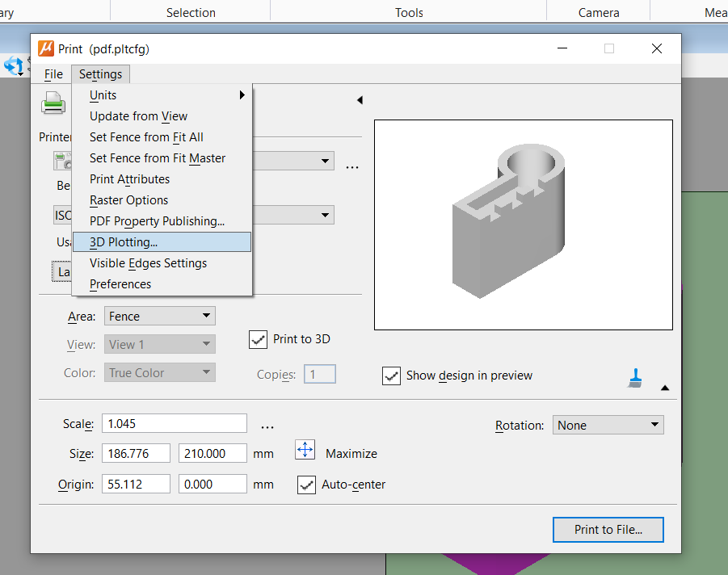Viewport: 728px width, 575px height.
Task: Click the blue brush update preview icon
Action: tap(635, 378)
